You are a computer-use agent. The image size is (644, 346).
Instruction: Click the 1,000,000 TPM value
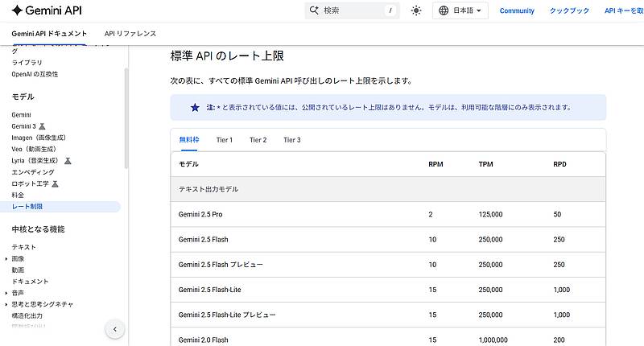point(493,340)
